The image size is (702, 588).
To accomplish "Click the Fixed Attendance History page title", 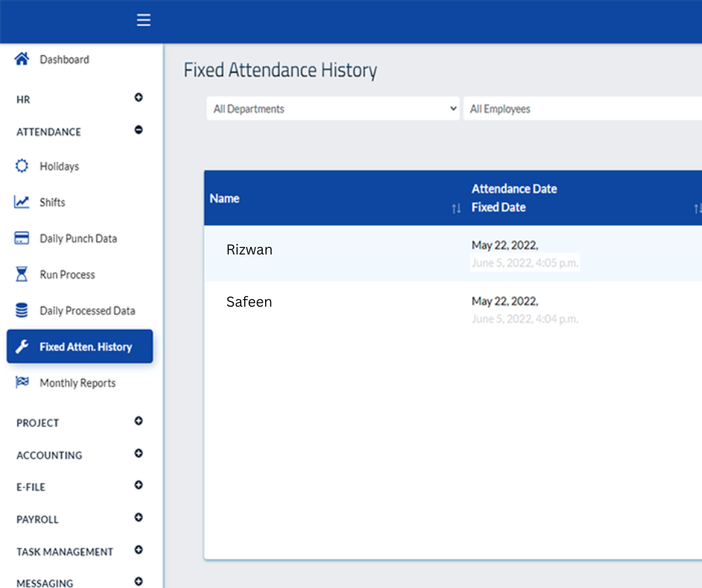I will click(280, 70).
